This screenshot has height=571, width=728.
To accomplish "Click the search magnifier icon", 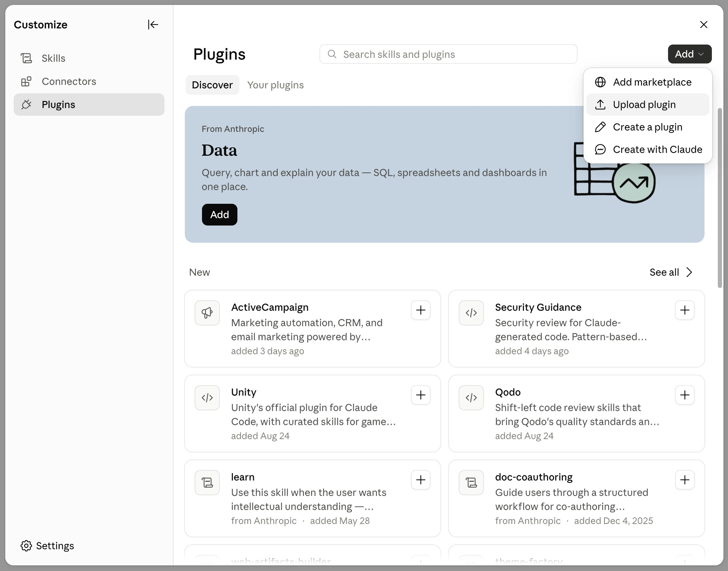I will coord(332,54).
